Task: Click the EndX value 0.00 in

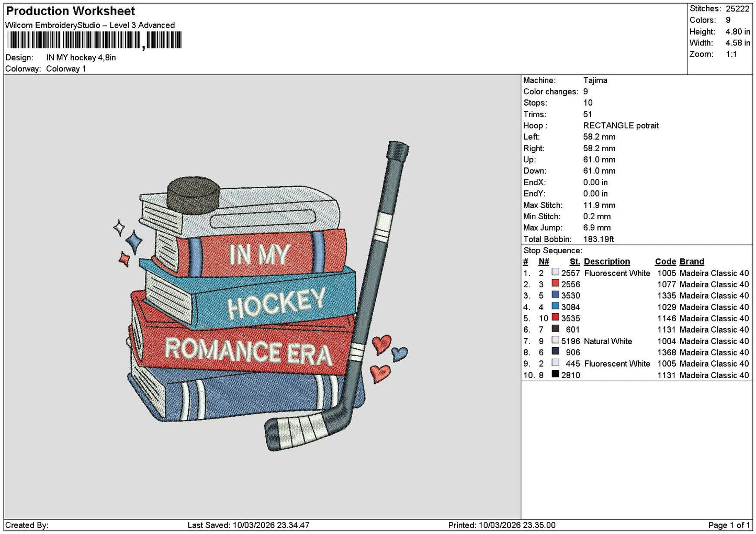Action: [x=595, y=183]
